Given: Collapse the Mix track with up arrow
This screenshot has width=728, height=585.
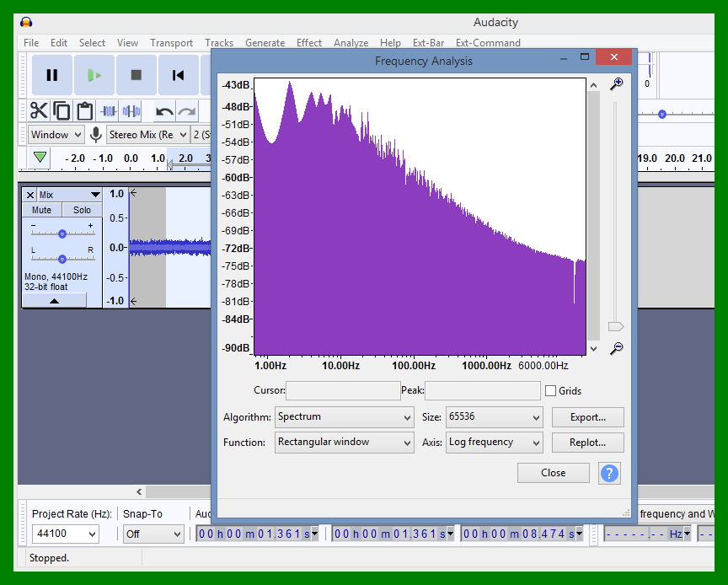Looking at the screenshot, I should 54,301.
